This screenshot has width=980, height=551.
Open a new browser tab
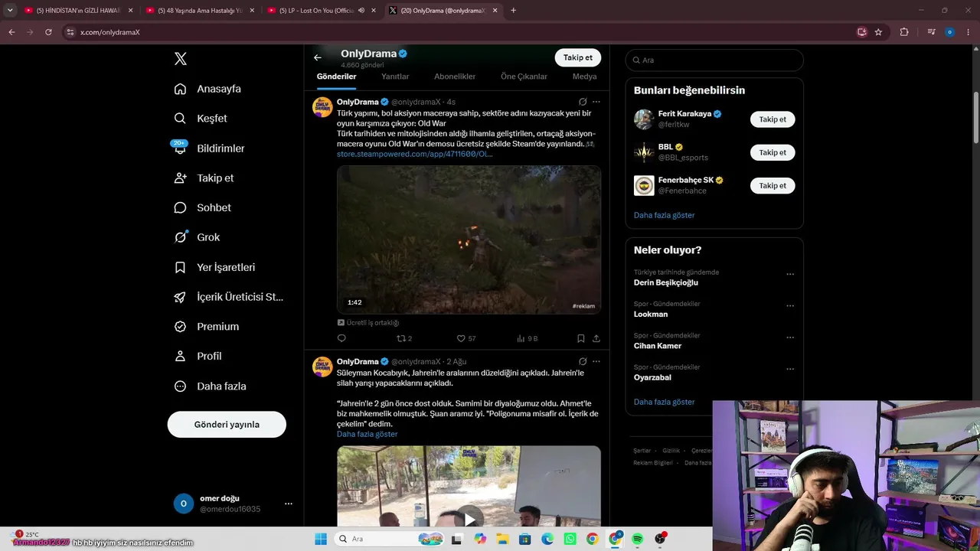click(513, 11)
